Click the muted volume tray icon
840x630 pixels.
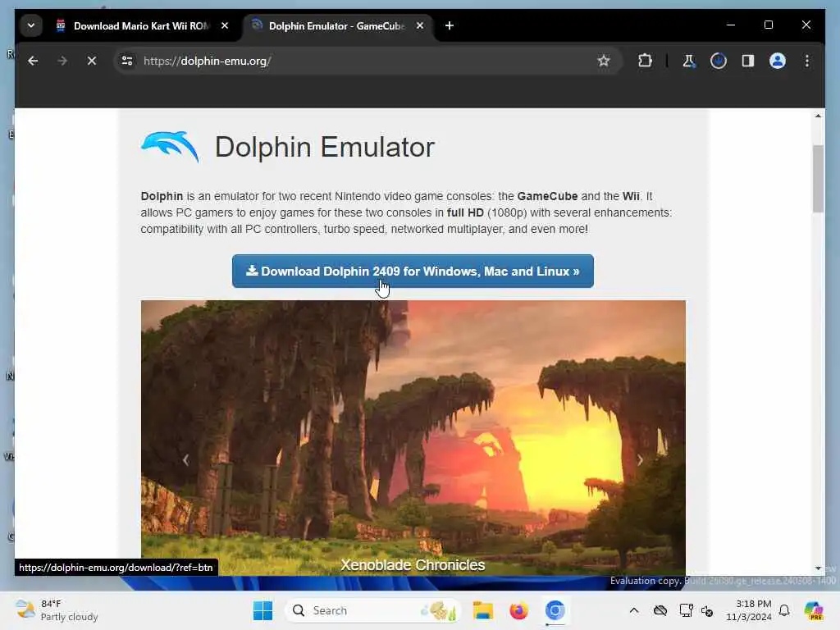[x=707, y=610]
